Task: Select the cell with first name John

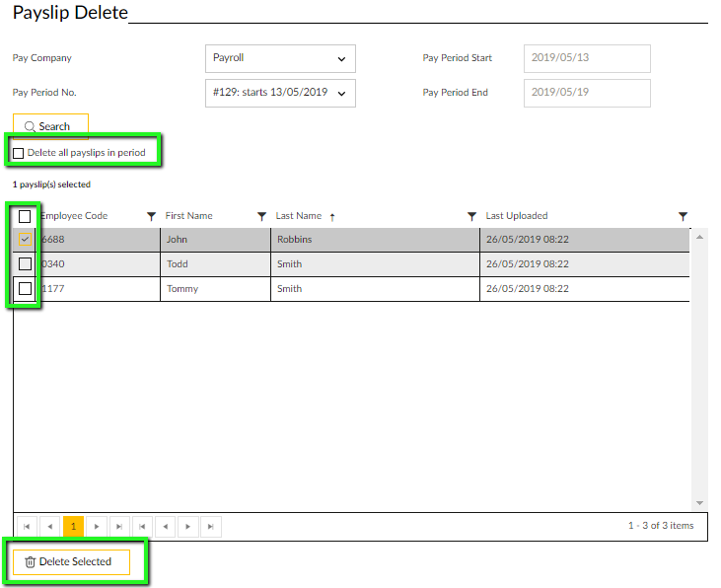Action: pos(215,240)
